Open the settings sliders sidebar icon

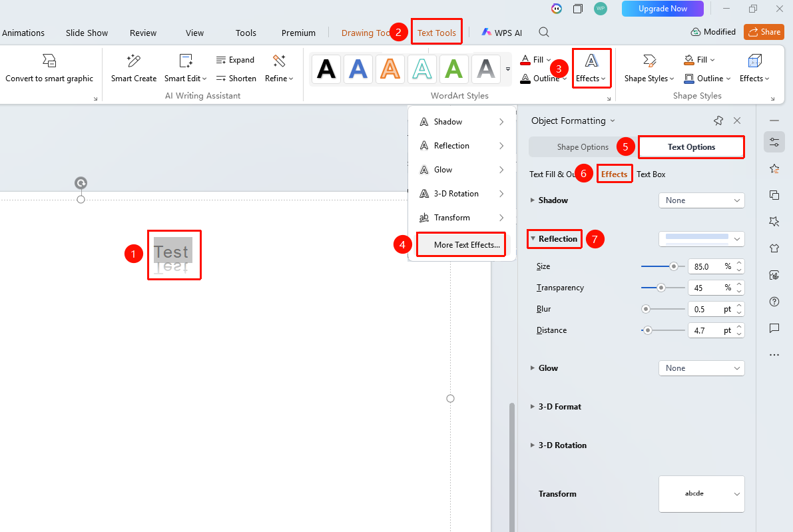(x=774, y=142)
